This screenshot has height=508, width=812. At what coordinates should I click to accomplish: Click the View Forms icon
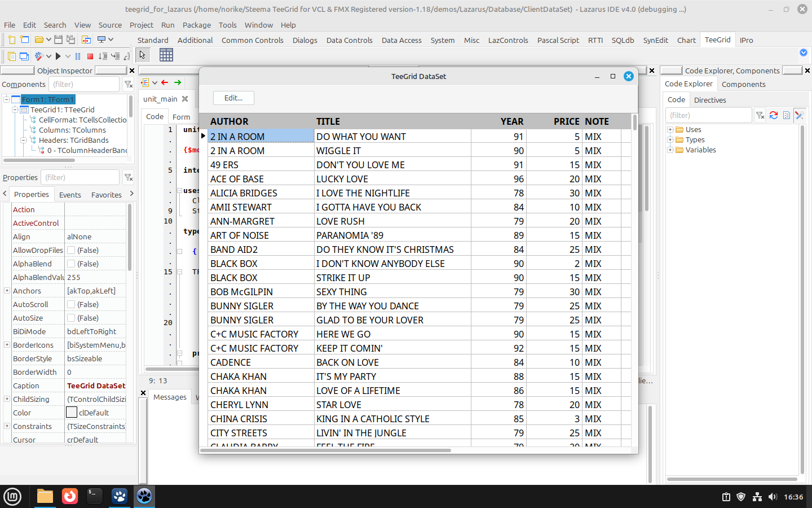[24, 56]
